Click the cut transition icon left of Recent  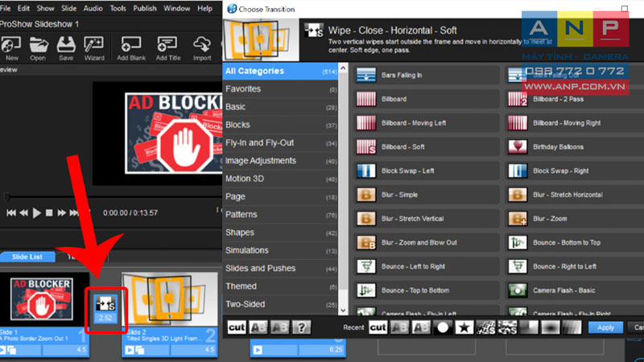(237, 327)
